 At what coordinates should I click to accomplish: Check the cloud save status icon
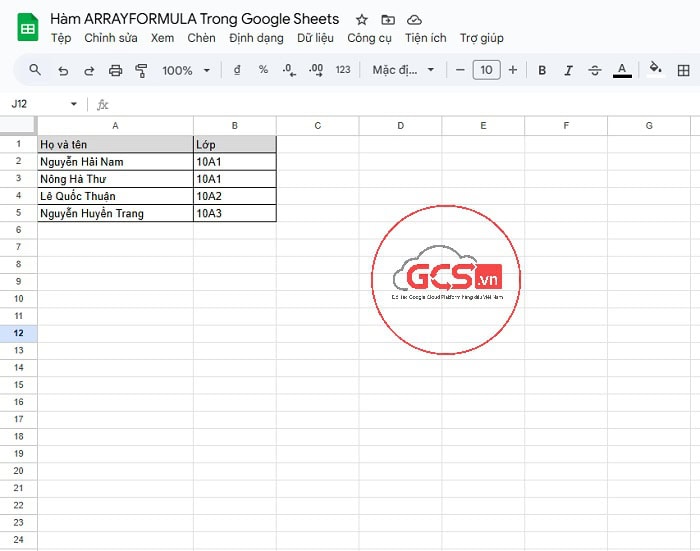tap(414, 20)
